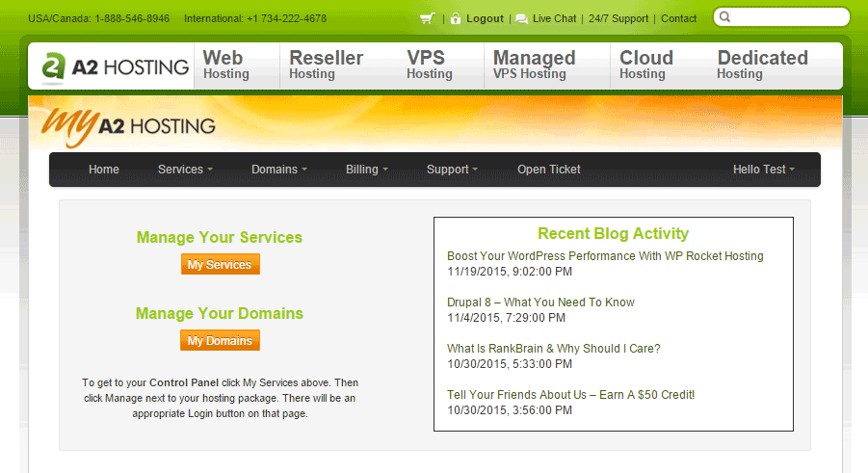Click the Manage Your Domains heading
This screenshot has height=473, width=868.
pyautogui.click(x=220, y=313)
